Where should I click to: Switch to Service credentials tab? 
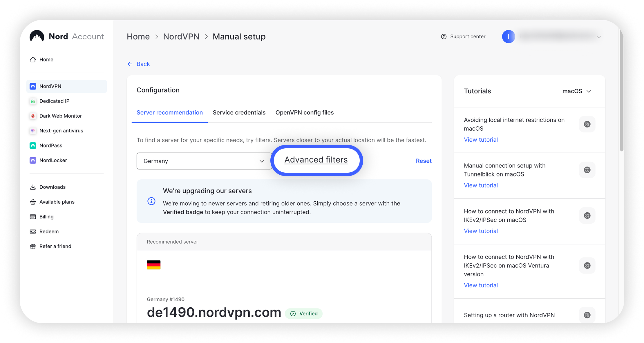coord(239,113)
